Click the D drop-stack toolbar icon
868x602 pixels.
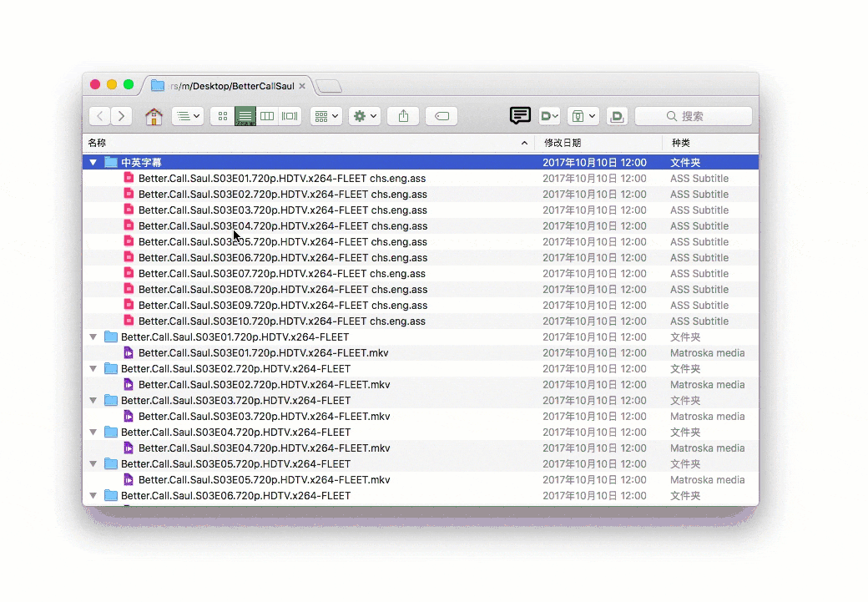pos(617,116)
